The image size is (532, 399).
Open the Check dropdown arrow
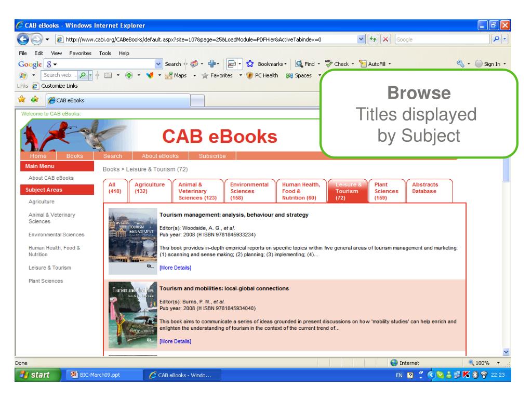tap(353, 64)
